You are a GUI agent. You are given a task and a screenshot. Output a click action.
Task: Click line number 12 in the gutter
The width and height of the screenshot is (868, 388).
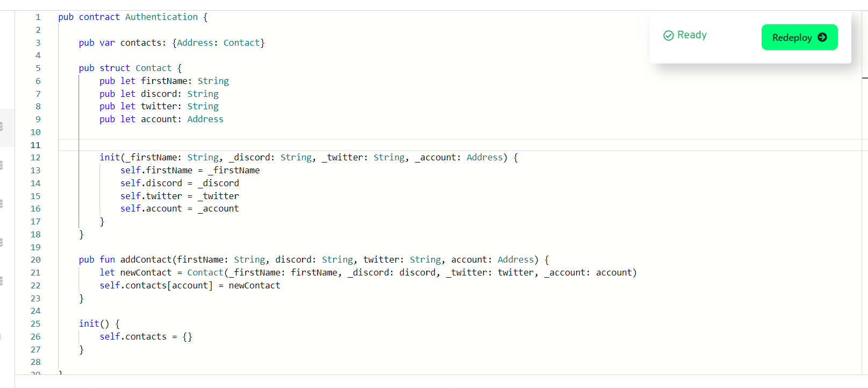(x=35, y=158)
